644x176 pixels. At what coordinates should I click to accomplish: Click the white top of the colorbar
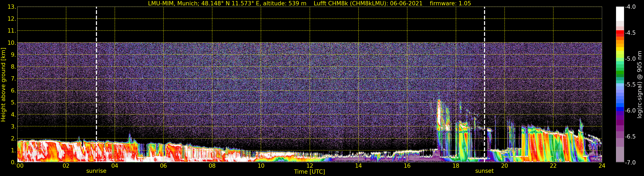(x=620, y=14)
